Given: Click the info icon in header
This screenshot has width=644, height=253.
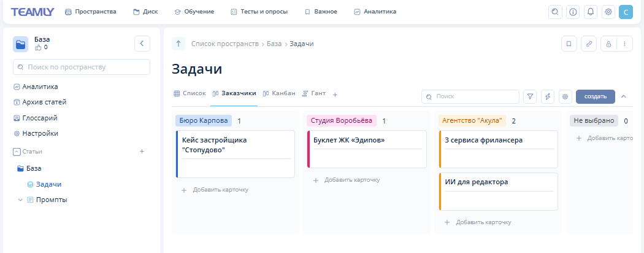Looking at the screenshot, I should [x=573, y=12].
